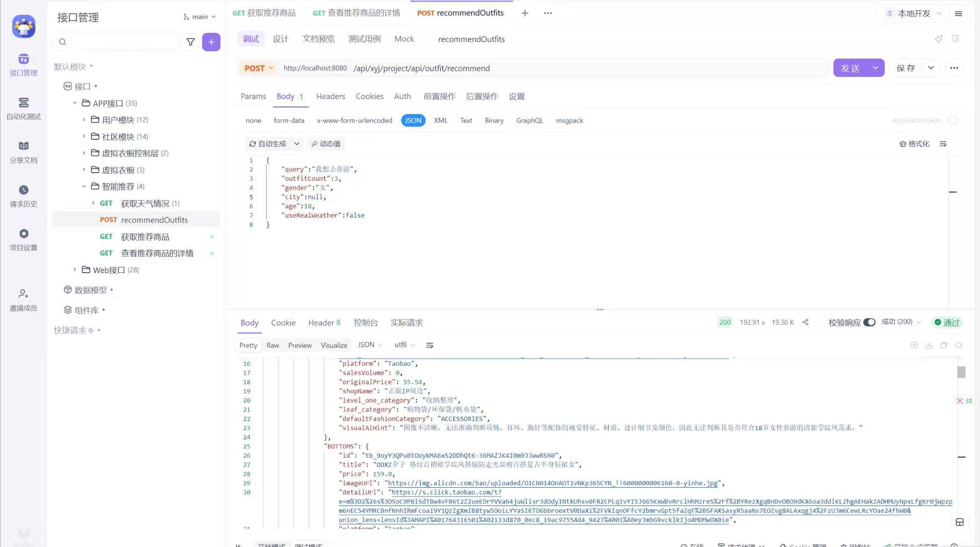
Task: Click the 发送 button
Action: click(x=850, y=68)
